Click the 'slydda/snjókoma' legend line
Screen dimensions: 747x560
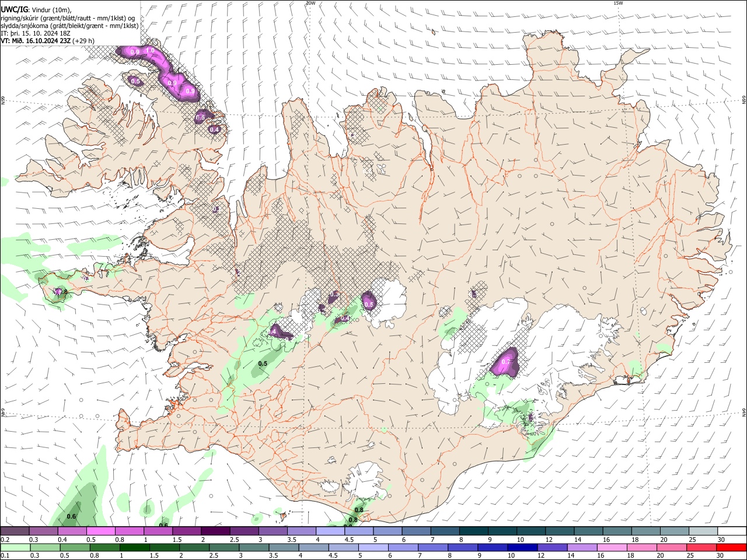pos(69,26)
